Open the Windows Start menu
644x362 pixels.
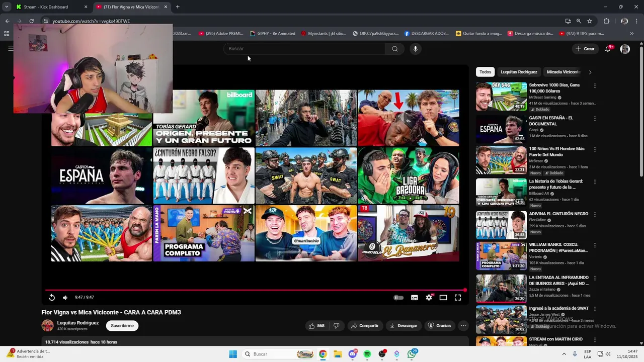(233, 354)
